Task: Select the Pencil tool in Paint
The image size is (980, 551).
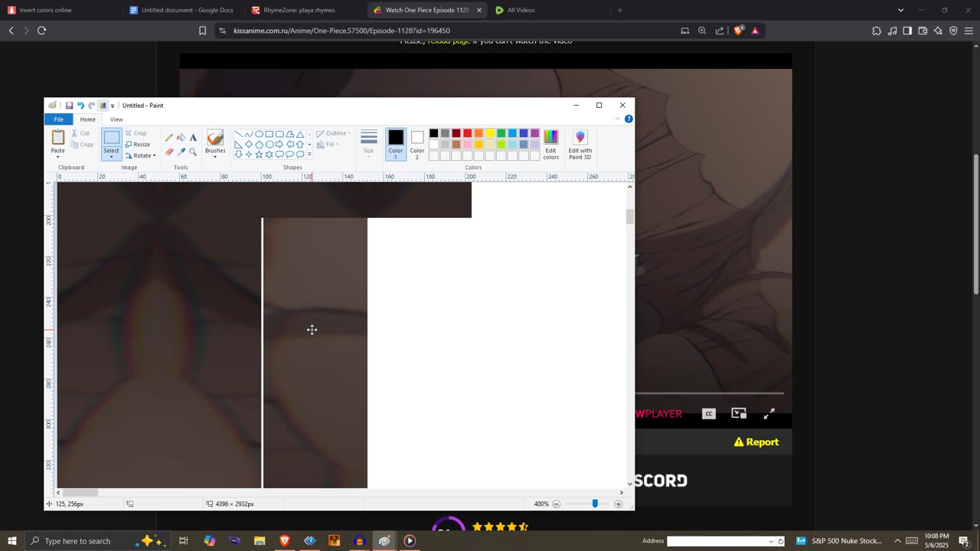Action: coord(169,138)
